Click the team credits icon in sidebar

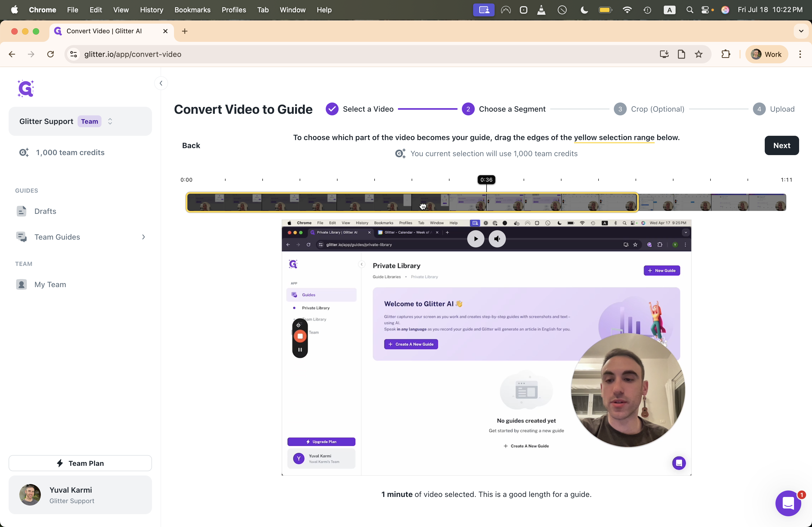coord(24,152)
